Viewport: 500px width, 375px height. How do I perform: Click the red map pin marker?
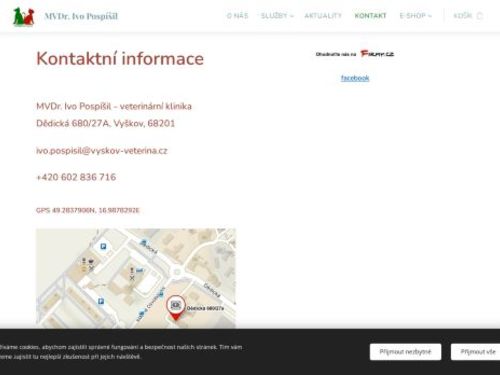176,308
